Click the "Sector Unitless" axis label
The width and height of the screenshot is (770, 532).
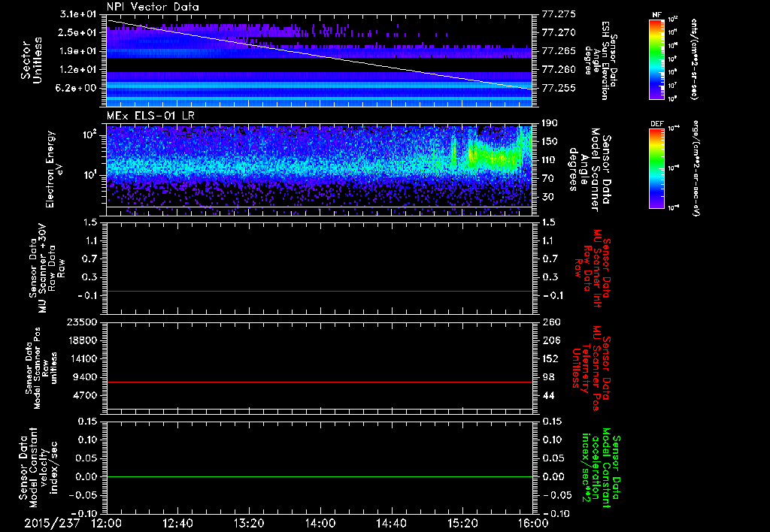point(32,60)
